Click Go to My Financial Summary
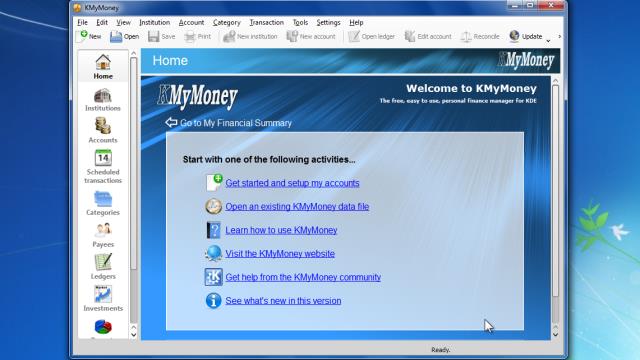 (x=236, y=123)
